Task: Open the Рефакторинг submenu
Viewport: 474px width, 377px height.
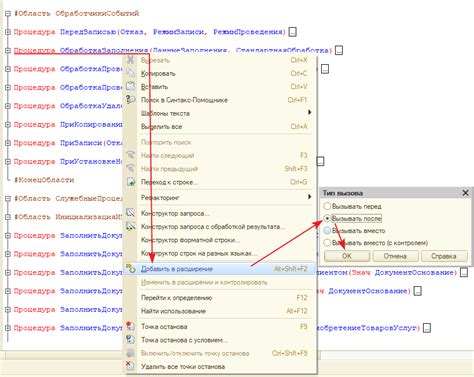Action: (x=219, y=197)
